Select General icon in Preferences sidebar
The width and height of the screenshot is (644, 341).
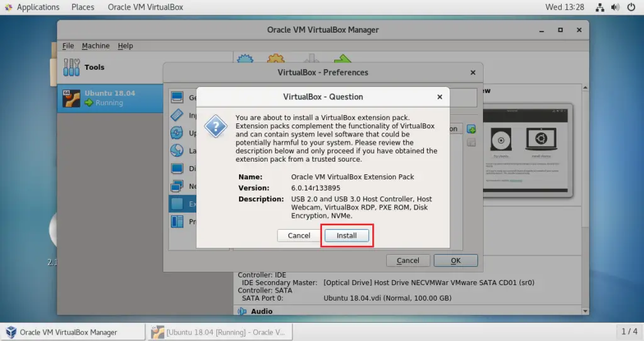tap(177, 98)
